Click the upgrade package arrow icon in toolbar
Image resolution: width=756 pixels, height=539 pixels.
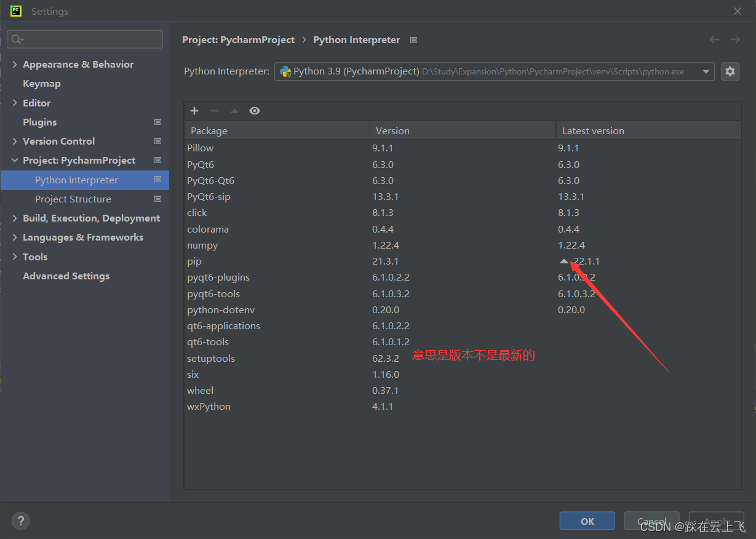point(234,111)
